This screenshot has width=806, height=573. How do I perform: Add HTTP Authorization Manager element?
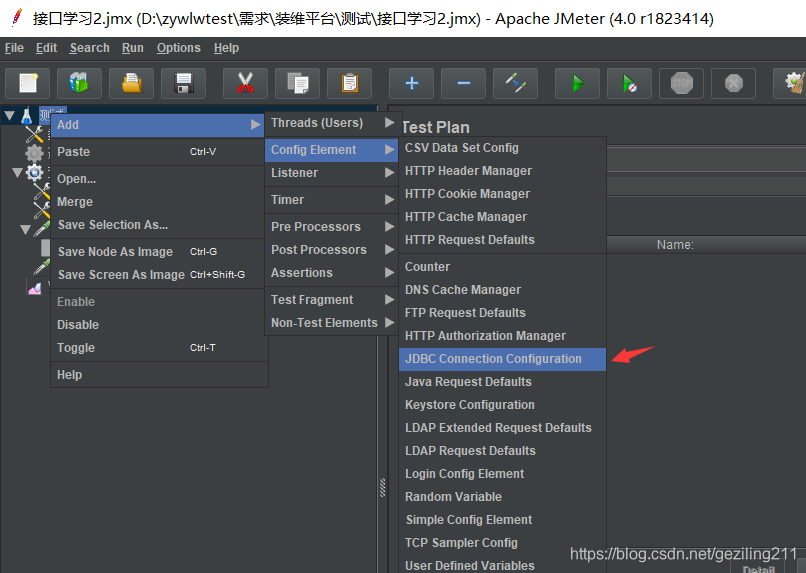pyautogui.click(x=503, y=336)
